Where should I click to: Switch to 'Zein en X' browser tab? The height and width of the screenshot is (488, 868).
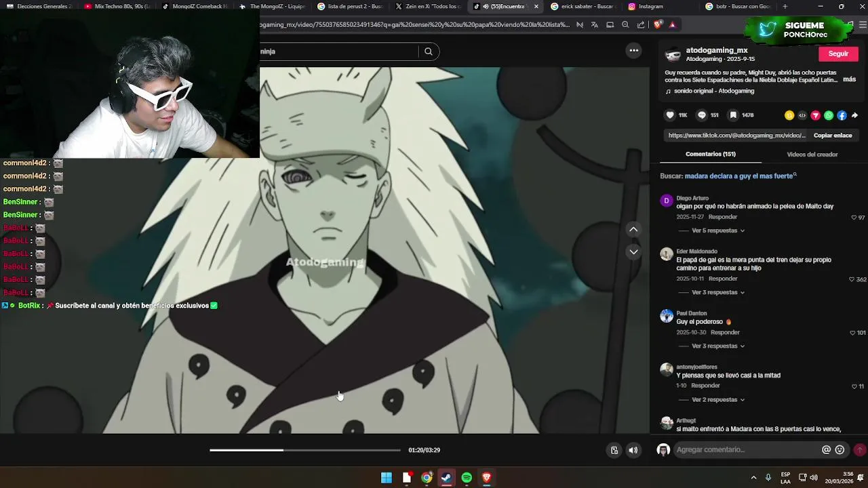429,6
